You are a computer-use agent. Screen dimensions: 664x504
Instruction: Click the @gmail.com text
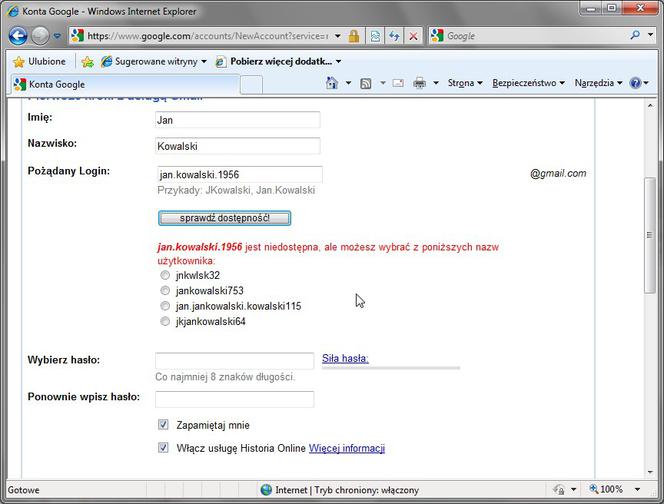click(x=558, y=173)
